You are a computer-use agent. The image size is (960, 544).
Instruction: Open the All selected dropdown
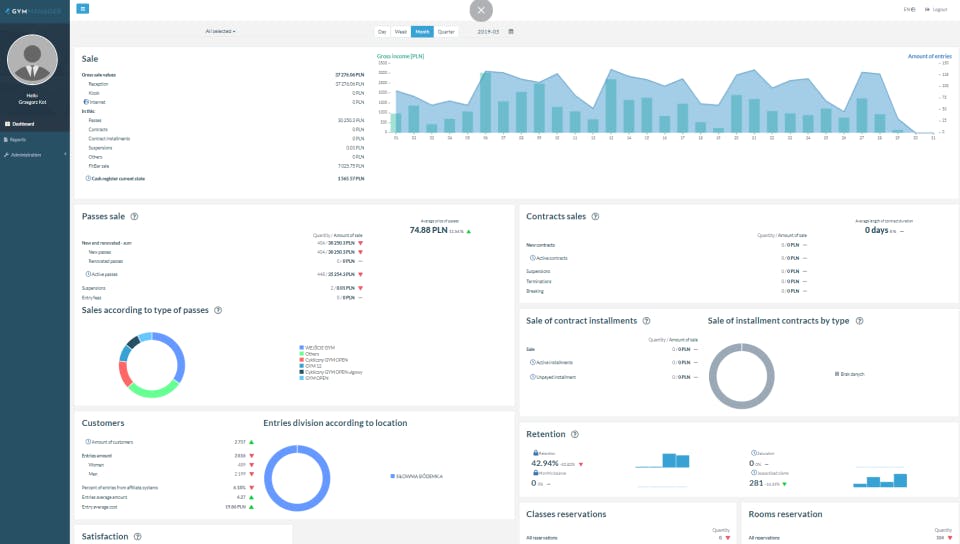[220, 31]
